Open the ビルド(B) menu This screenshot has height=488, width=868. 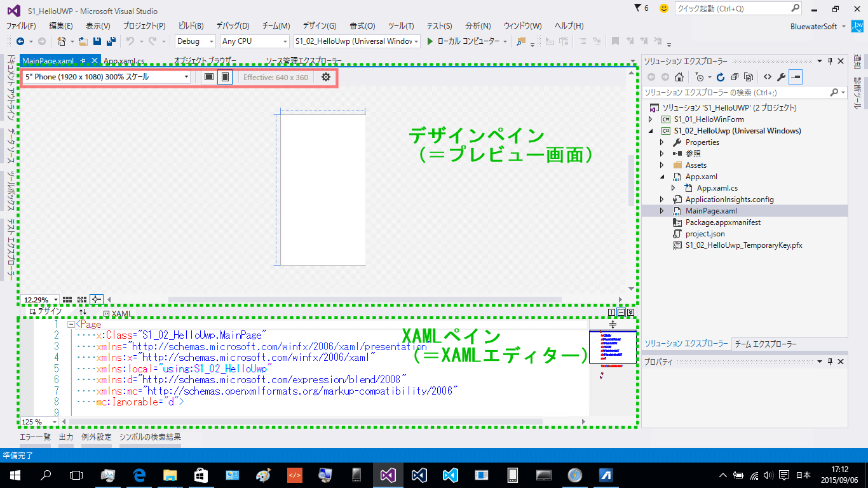click(x=191, y=26)
